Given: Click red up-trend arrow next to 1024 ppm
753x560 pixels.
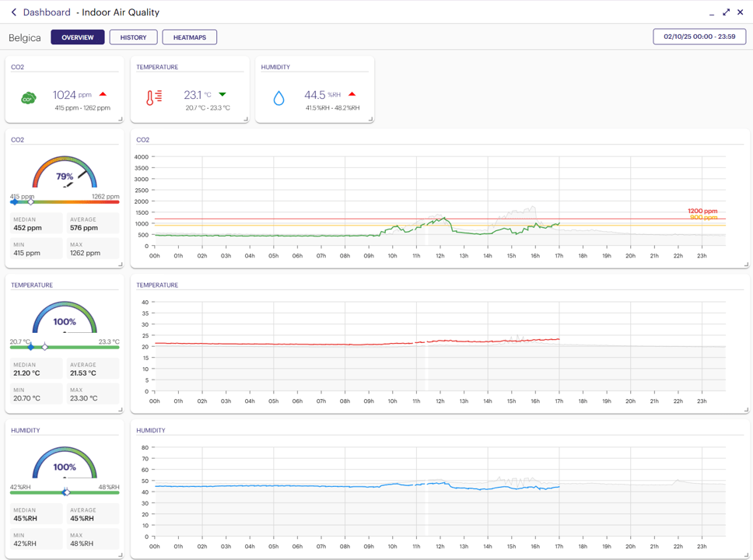Looking at the screenshot, I should click(103, 95).
